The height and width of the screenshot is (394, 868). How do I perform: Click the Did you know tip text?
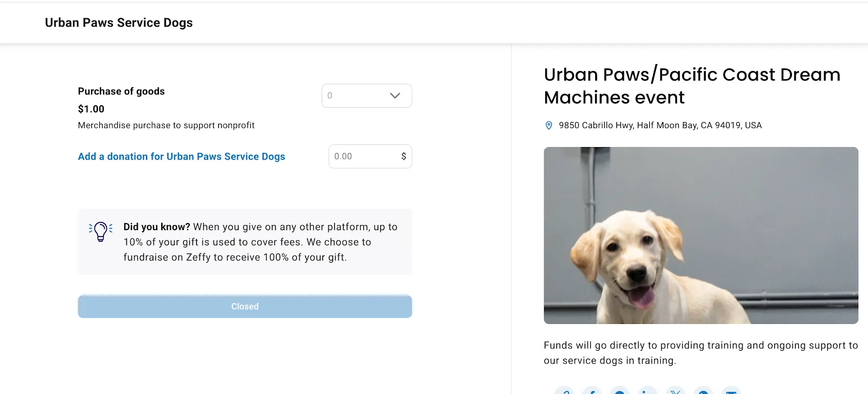point(260,242)
